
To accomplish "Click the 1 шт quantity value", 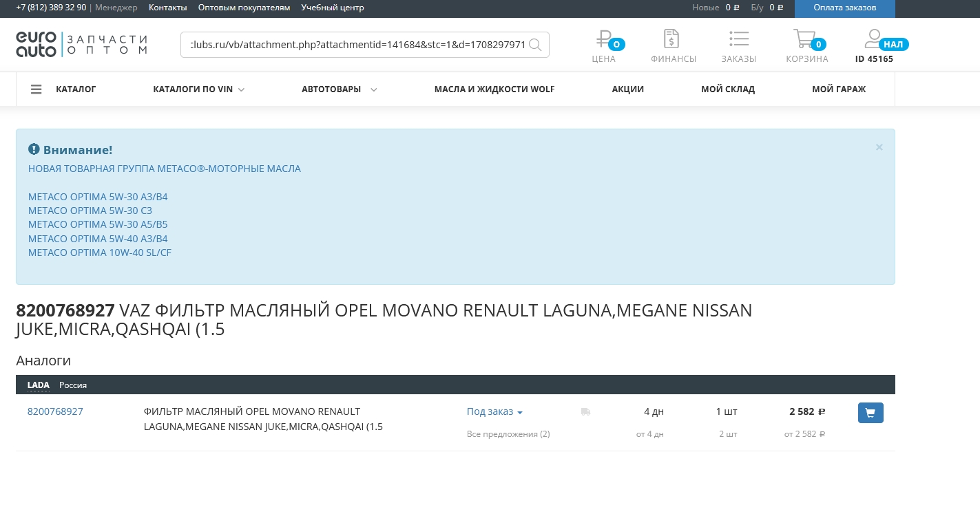I will (727, 411).
